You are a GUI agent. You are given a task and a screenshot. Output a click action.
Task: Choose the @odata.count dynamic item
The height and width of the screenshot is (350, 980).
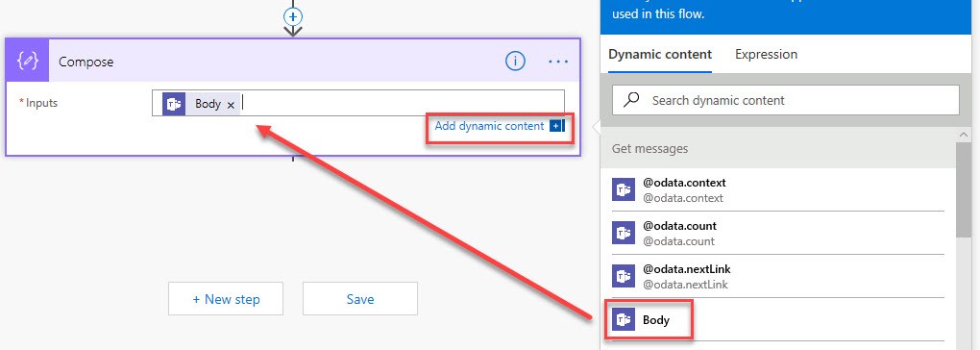coord(778,233)
